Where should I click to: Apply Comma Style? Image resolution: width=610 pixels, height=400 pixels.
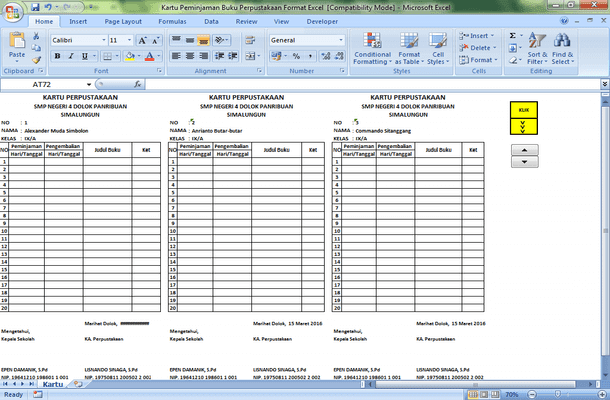(310, 56)
